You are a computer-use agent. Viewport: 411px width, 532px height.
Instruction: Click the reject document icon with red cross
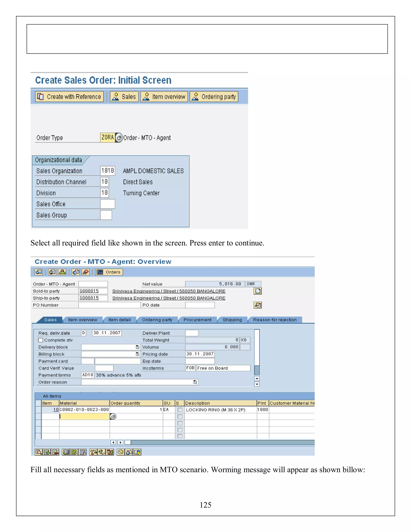pyautogui.click(x=86, y=272)
